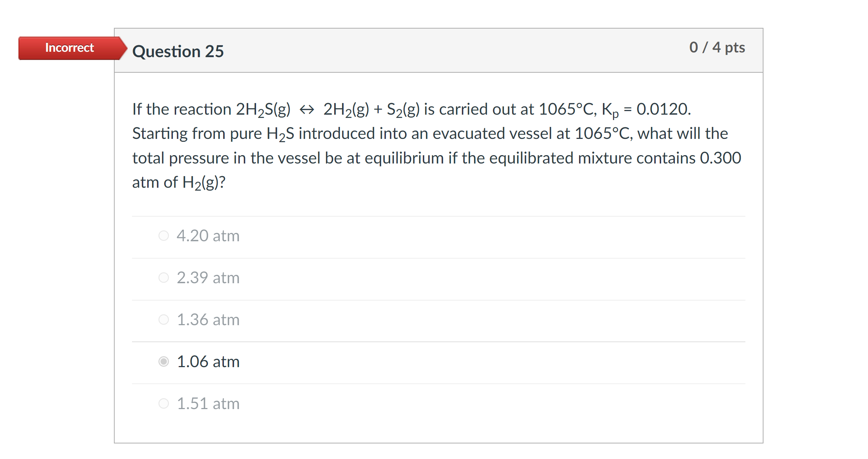Click the Question 25 header label
This screenshot has height=459, width=868.
pos(178,51)
